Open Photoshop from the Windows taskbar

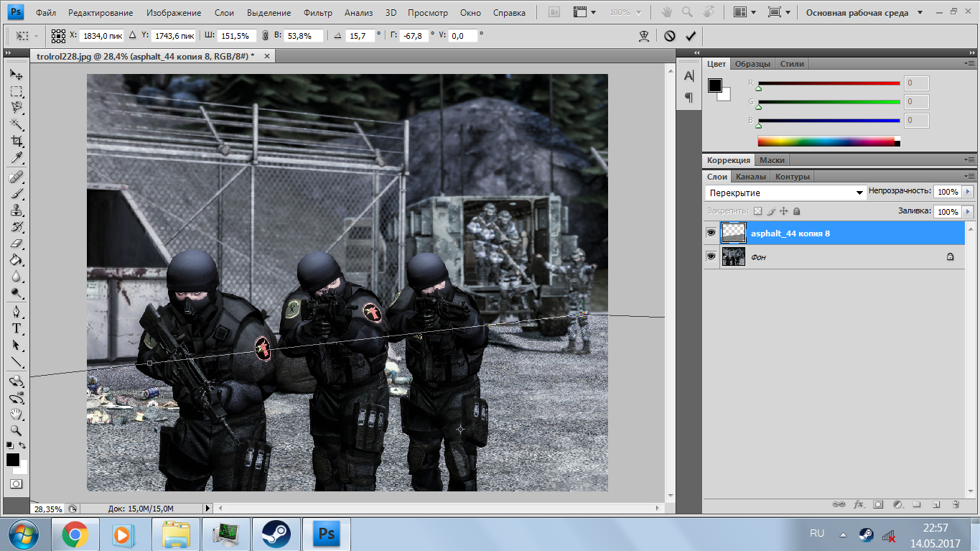[x=327, y=534]
